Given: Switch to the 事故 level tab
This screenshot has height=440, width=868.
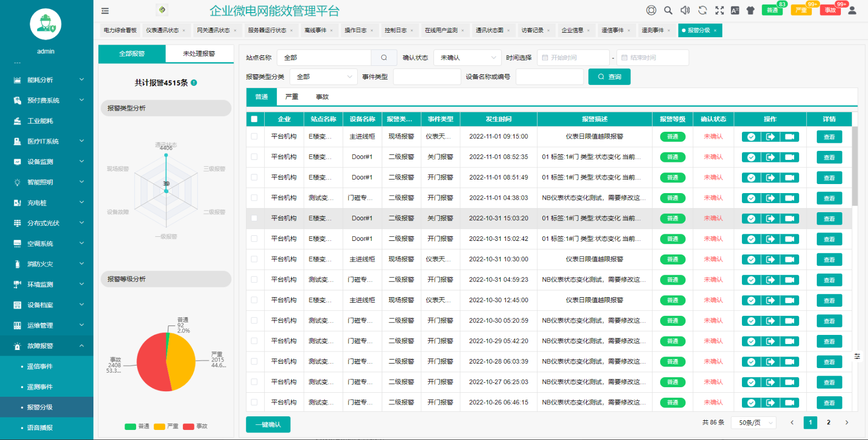Looking at the screenshot, I should pos(322,97).
